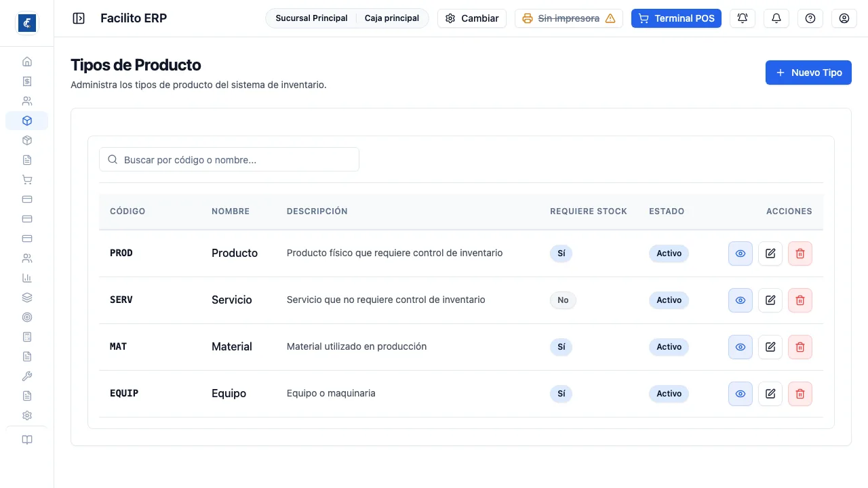This screenshot has height=488, width=868.
Task: Delete the SERV product type
Action: 800,300
